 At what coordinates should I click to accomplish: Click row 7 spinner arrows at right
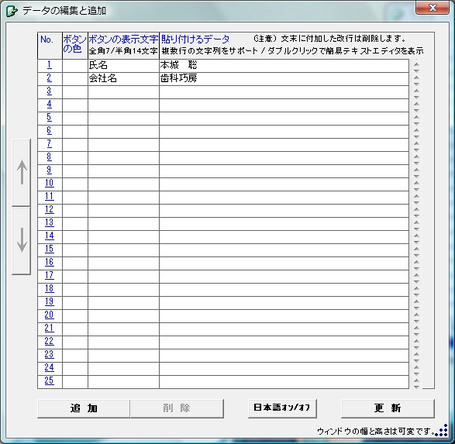416,147
